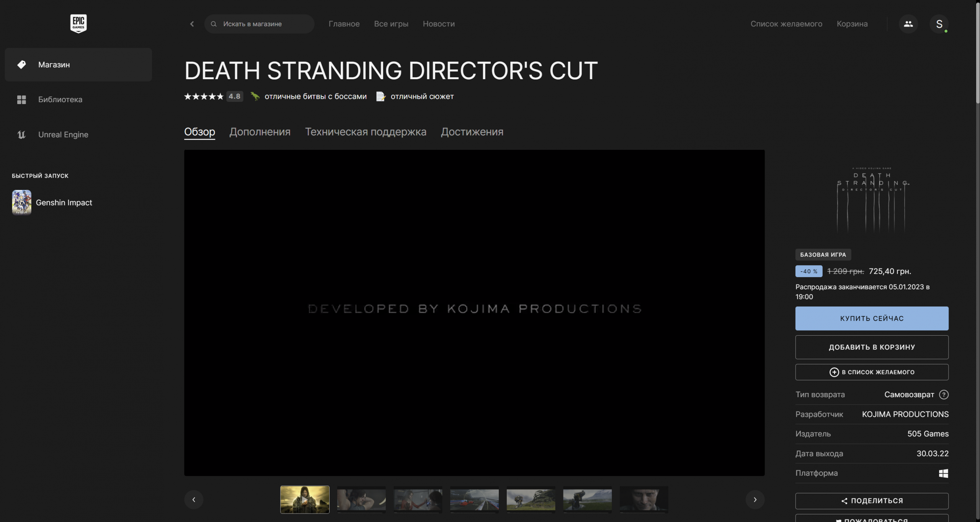Open the Корзина cart link
Screen dimensions: 980x522
(x=852, y=24)
